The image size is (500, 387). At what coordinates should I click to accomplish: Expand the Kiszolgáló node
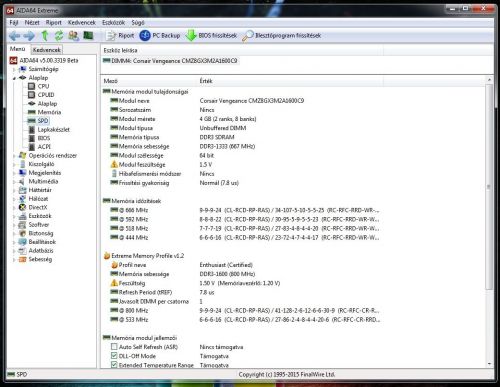pyautogui.click(x=14, y=164)
